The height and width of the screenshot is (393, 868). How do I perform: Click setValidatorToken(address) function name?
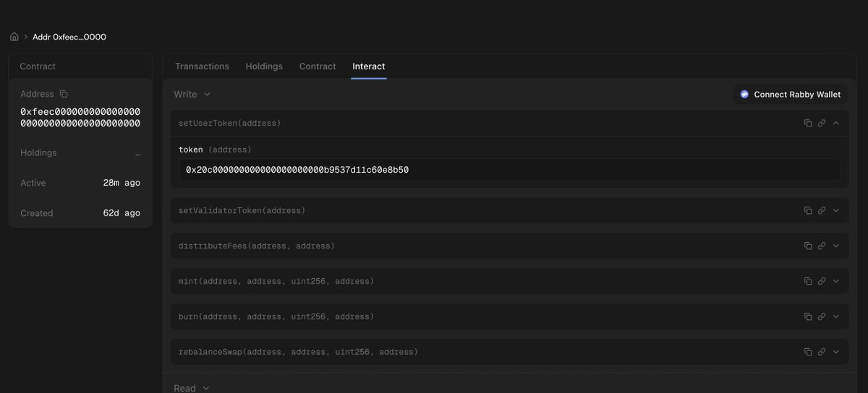point(242,210)
